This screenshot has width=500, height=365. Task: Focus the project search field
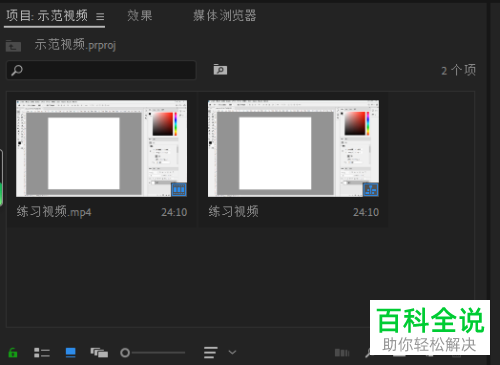tap(101, 70)
